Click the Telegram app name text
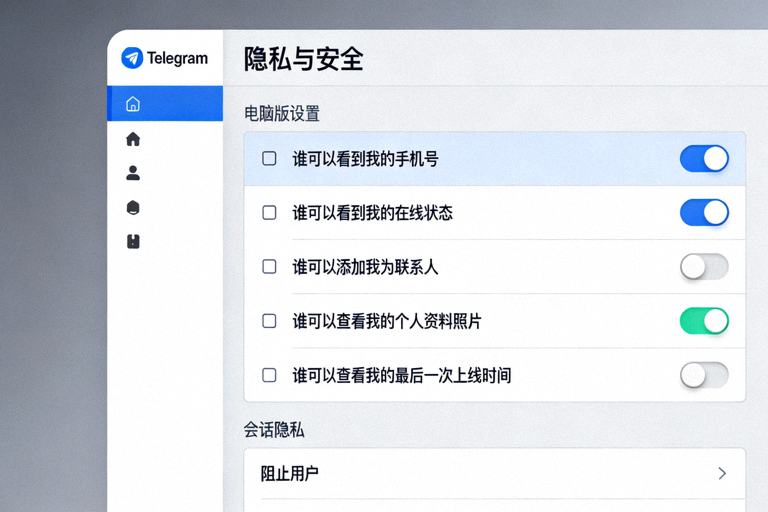 pyautogui.click(x=177, y=58)
